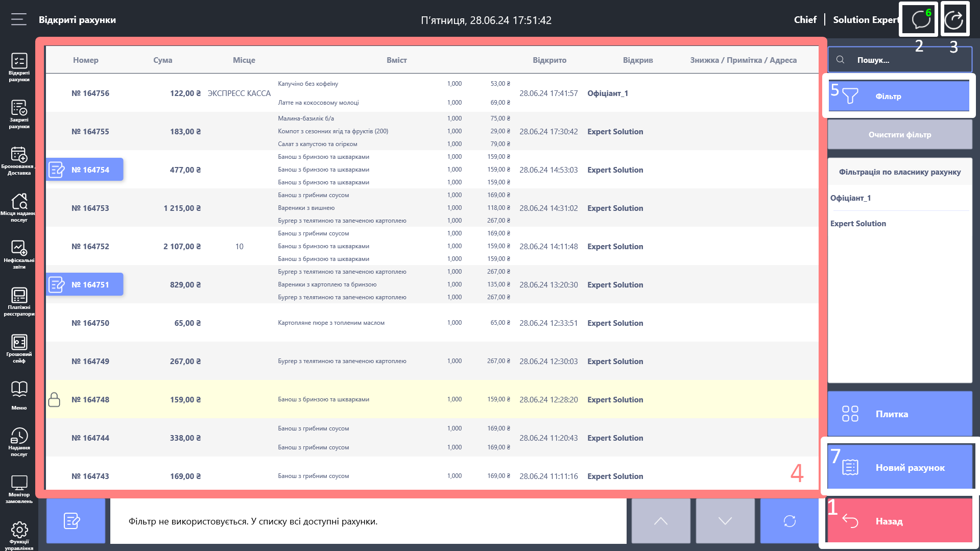This screenshot has height=551, width=980.
Task: Filter bills by owner Офіціант_1
Action: point(850,198)
